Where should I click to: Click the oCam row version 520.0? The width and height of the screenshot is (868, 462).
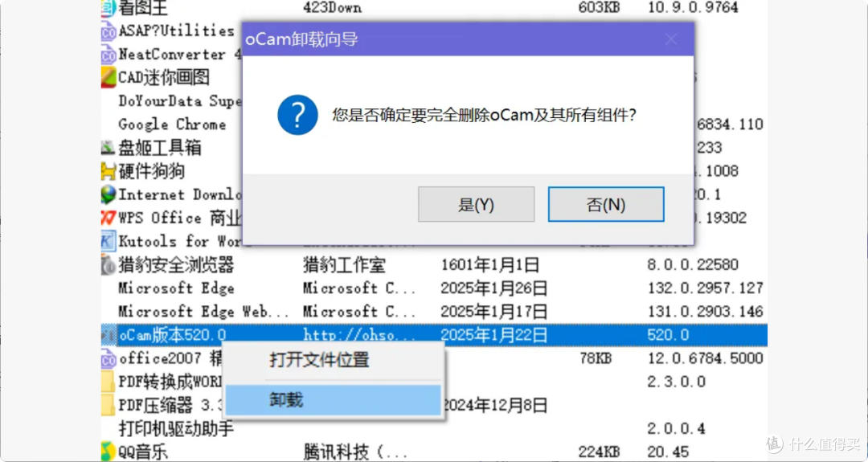point(668,335)
